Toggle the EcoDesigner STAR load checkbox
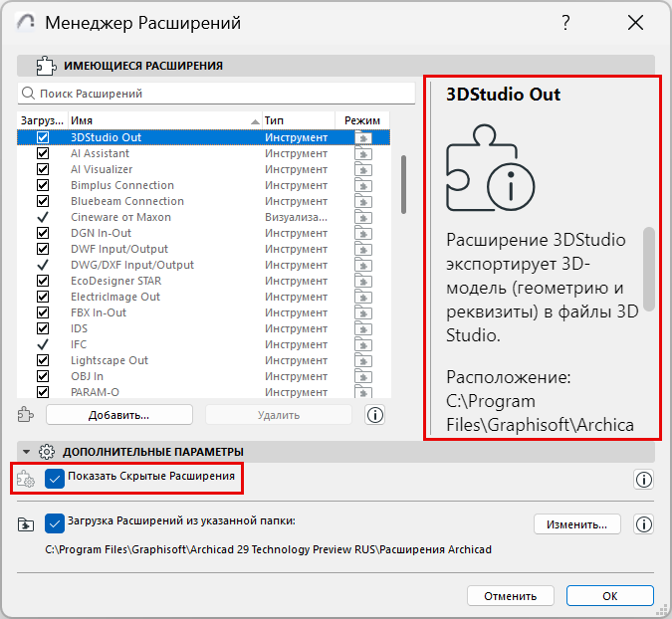This screenshot has width=672, height=619. click(x=43, y=281)
